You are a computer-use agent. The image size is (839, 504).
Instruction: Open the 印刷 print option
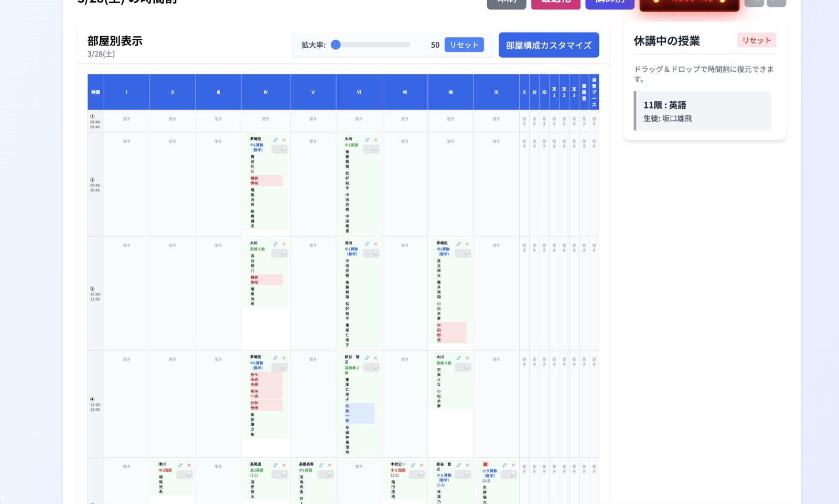point(506,3)
